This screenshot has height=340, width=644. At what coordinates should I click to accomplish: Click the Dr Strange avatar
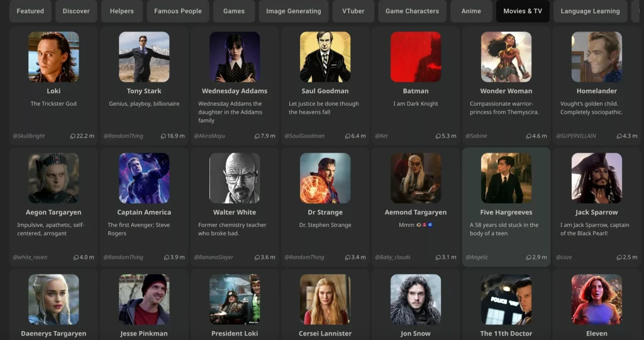point(325,178)
